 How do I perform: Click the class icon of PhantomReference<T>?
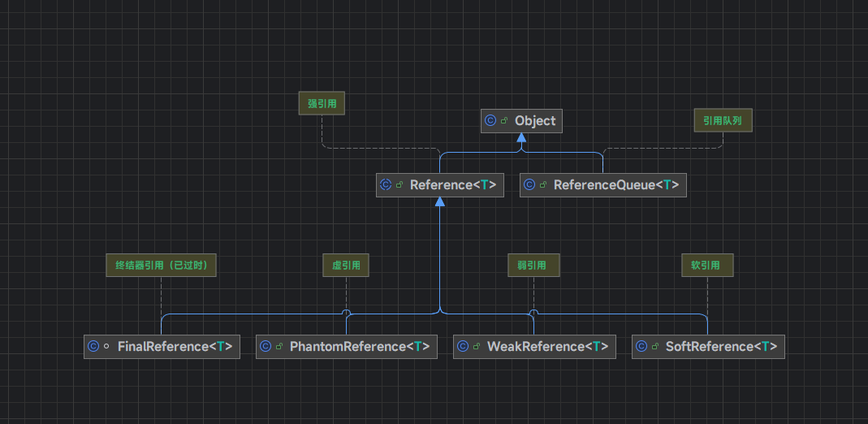coord(266,347)
